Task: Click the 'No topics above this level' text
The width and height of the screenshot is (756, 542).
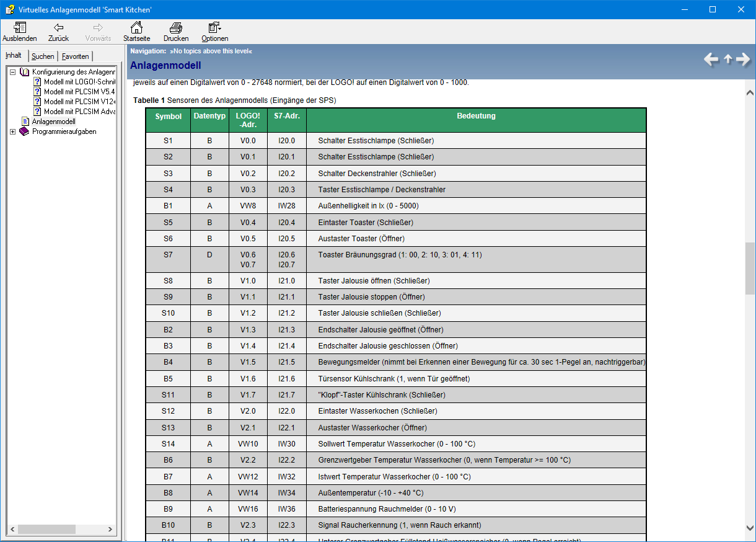Action: [211, 51]
